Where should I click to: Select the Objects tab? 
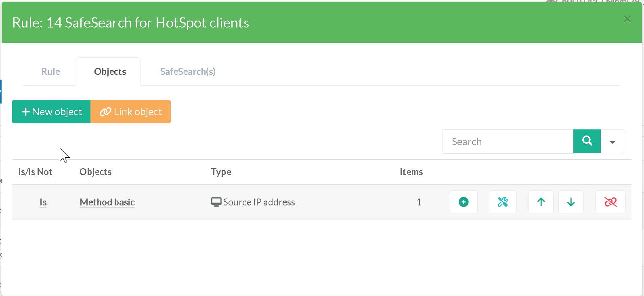[110, 72]
